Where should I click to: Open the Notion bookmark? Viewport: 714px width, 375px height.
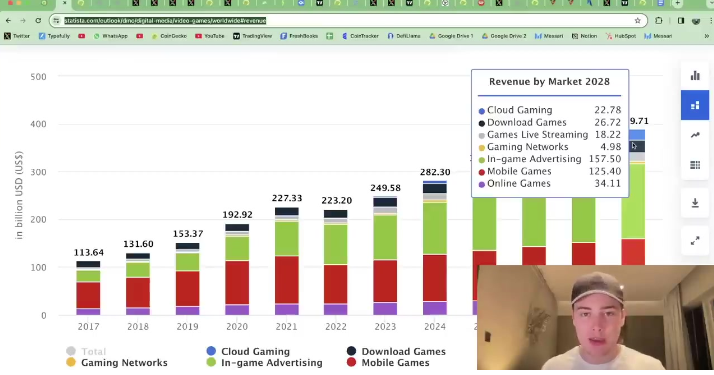point(584,36)
